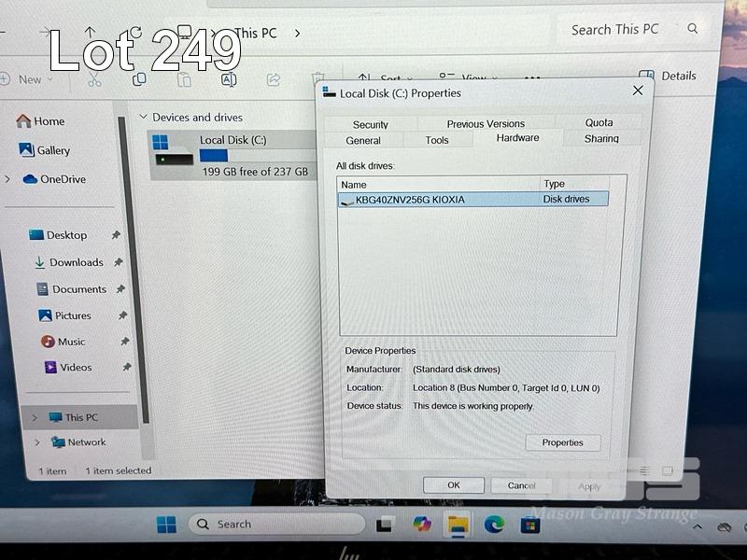Click the Share icon in toolbar
Screen dimensions: 747x560
coord(274,80)
